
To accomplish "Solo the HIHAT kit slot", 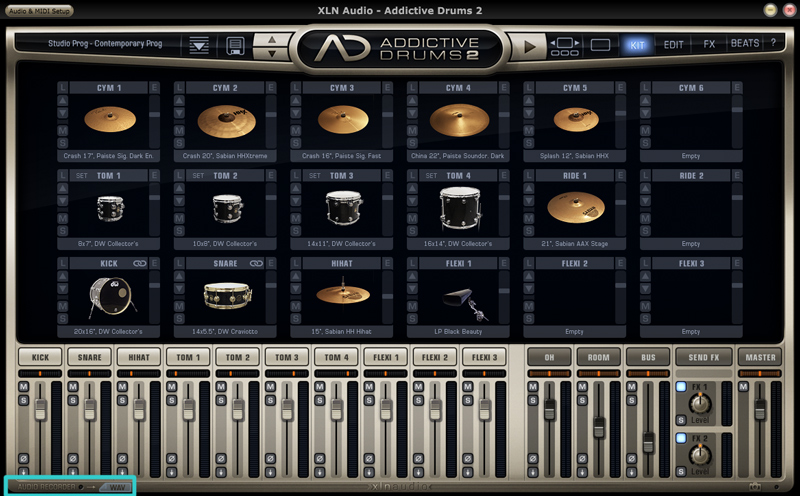I will [x=295, y=319].
